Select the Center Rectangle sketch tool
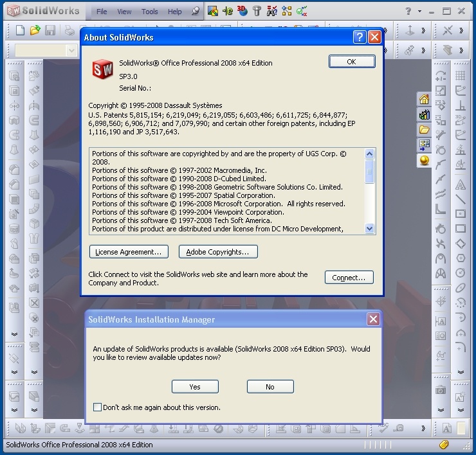Viewport: 476px width, 455px height. pos(461,214)
